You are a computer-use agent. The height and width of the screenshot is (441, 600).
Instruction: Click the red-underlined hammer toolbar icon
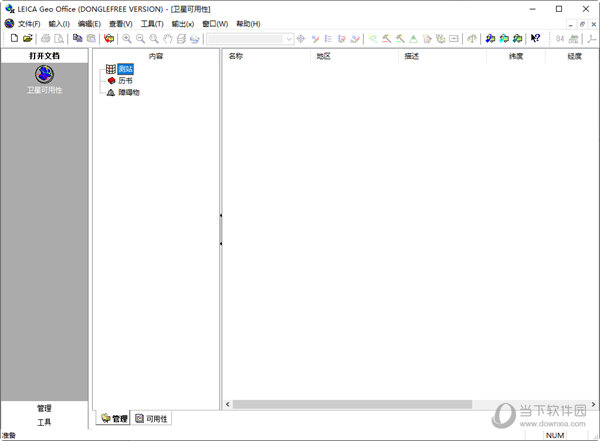(x=386, y=38)
